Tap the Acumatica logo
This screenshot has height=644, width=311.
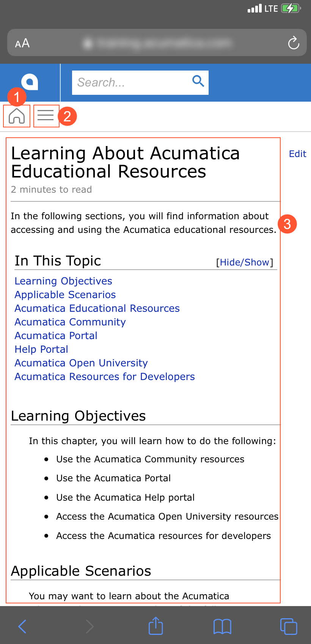tap(30, 82)
